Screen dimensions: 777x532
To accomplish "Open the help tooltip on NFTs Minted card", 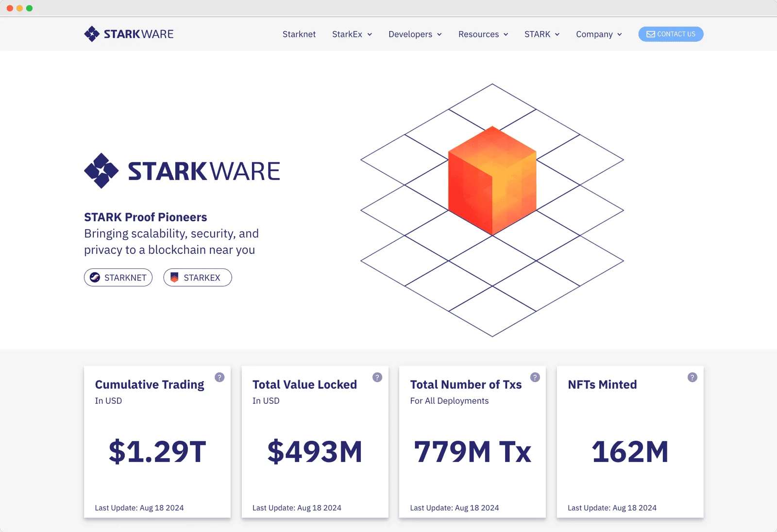I will [x=692, y=376].
